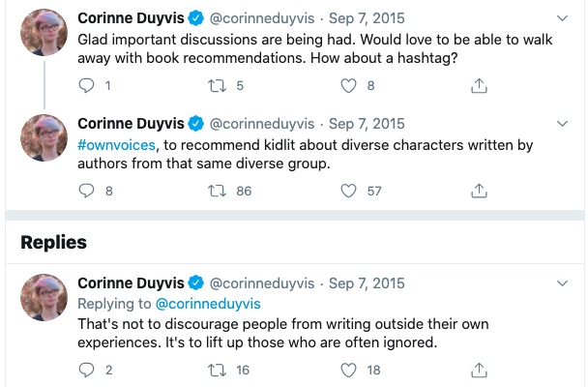Retweet the book recommendations tweet
Screen dimensions: 588x387
click(219, 85)
